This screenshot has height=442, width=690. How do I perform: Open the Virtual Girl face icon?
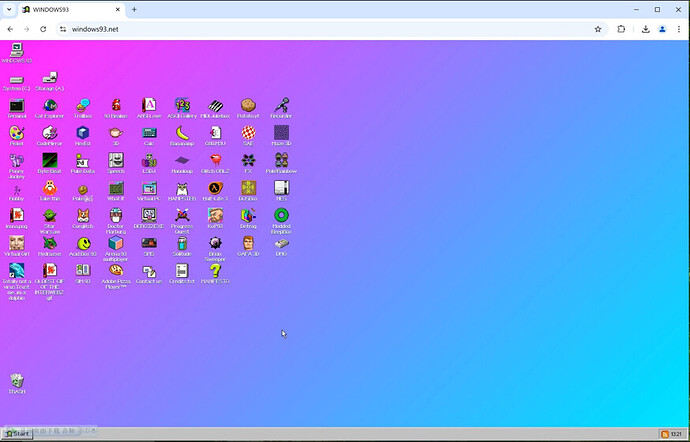[x=17, y=243]
